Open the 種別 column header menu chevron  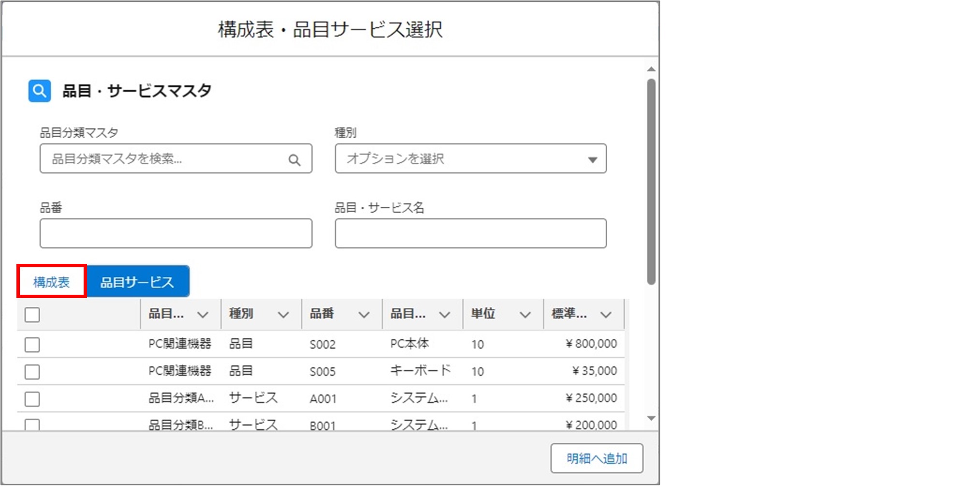tap(283, 315)
